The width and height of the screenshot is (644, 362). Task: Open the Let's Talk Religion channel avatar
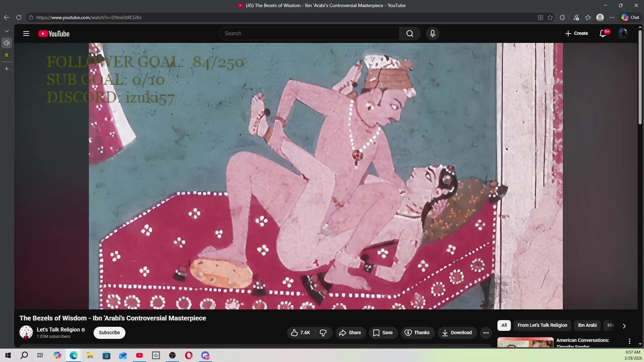coord(26,332)
